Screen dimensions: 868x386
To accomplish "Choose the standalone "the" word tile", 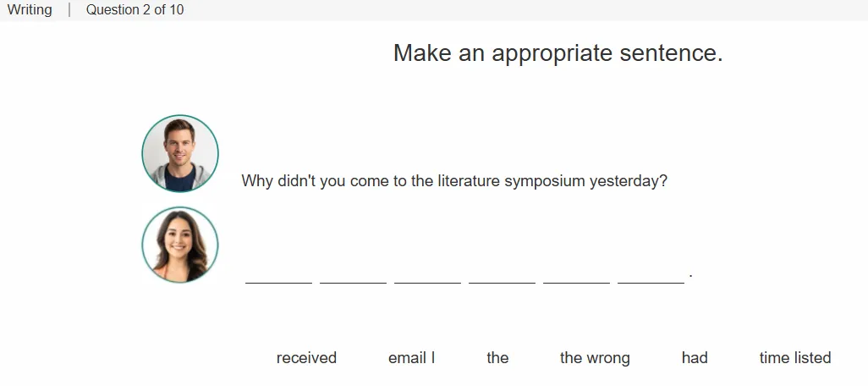I will [x=497, y=358].
